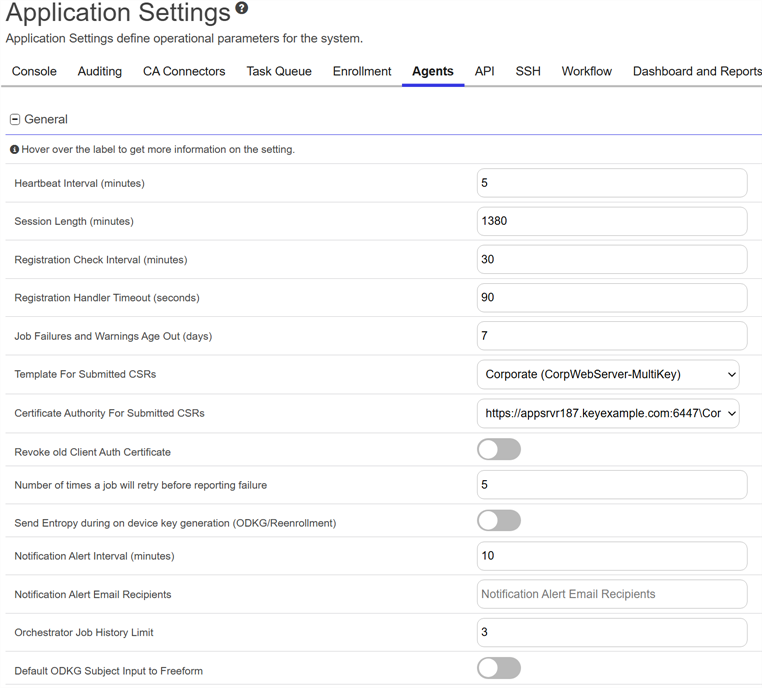Screen dimensions: 762x688
Task: Select the Task Queue tab
Action: 279,72
